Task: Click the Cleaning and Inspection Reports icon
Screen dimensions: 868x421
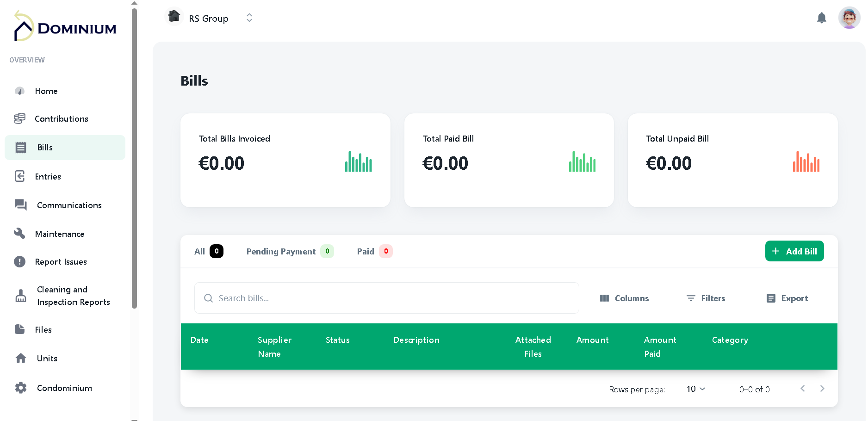Action: point(20,296)
